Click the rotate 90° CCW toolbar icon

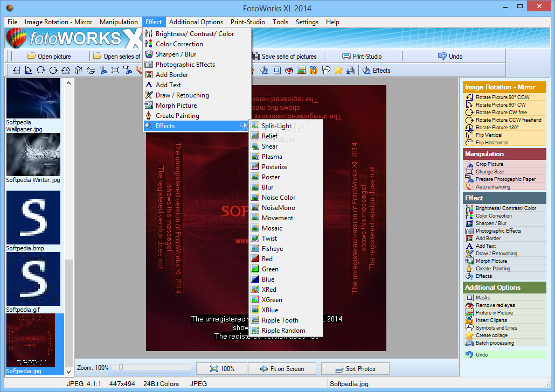coord(16,70)
